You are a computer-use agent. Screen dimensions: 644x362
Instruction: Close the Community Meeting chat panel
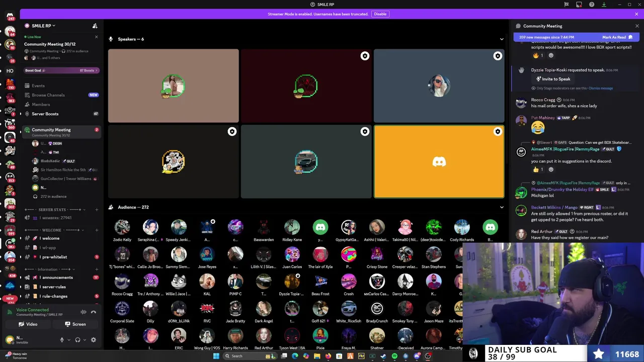[637, 26]
